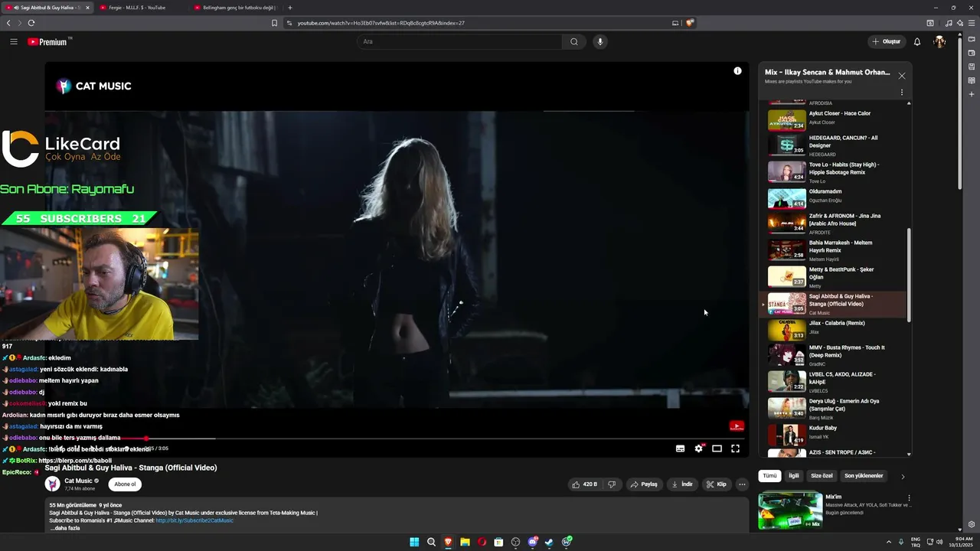Open the account avatar menu
This screenshot has width=980, height=551.
tap(939, 41)
